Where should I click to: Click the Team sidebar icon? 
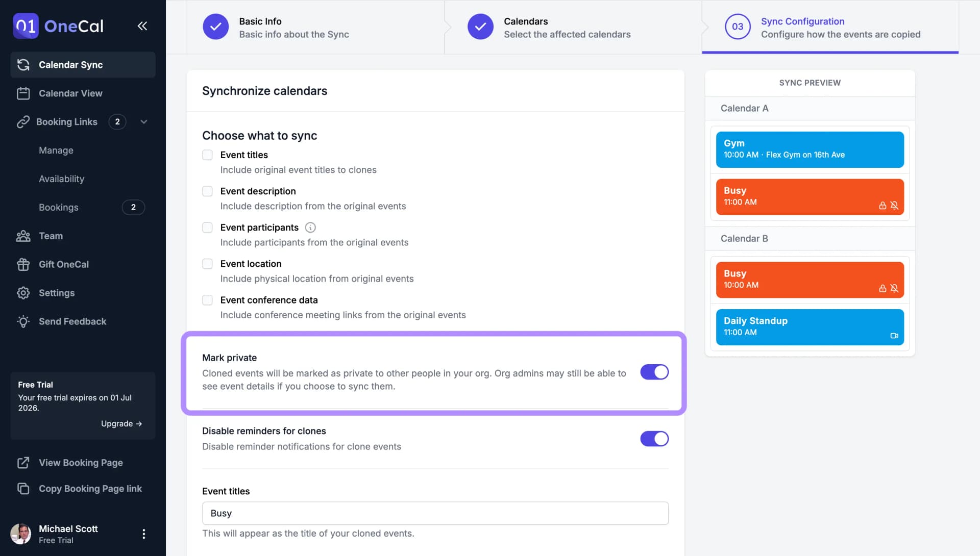point(23,237)
